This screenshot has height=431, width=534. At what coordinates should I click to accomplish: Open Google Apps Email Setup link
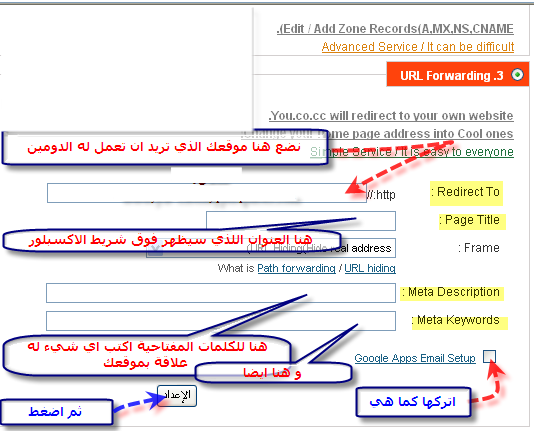point(415,358)
